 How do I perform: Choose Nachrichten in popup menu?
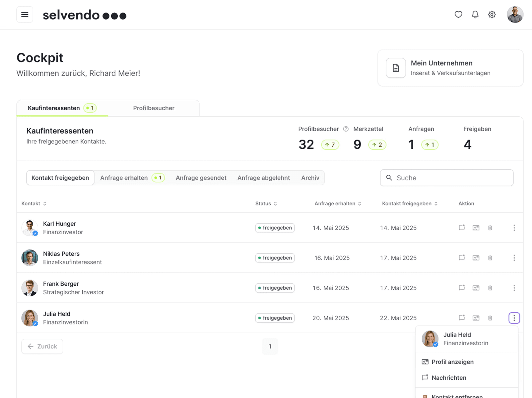click(467, 378)
